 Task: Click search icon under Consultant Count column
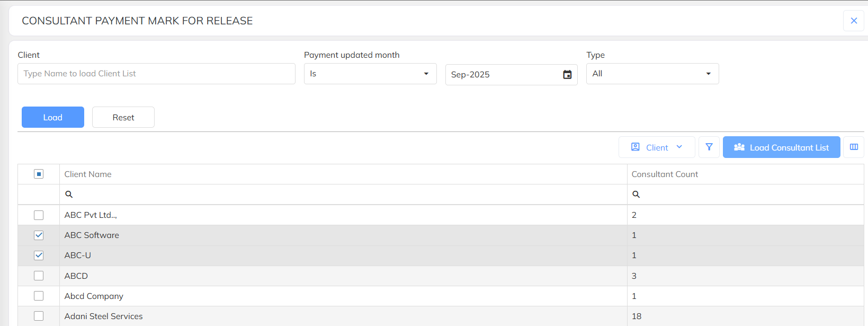point(636,195)
